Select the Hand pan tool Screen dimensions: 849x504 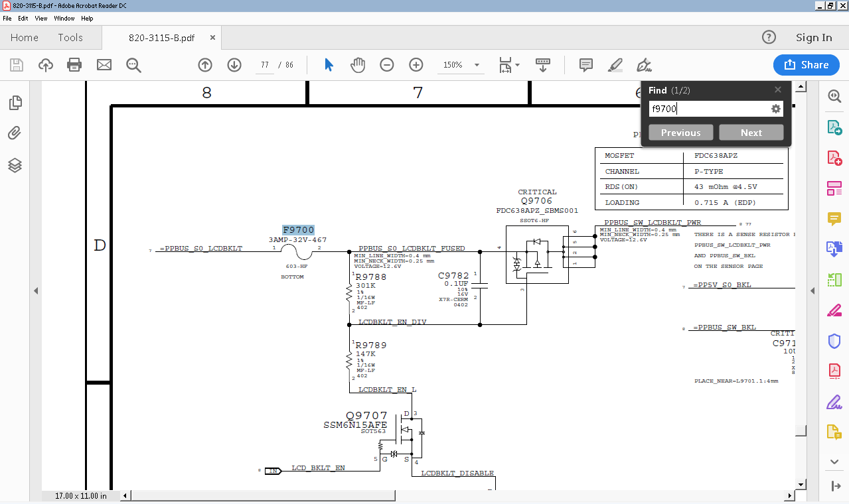point(358,64)
